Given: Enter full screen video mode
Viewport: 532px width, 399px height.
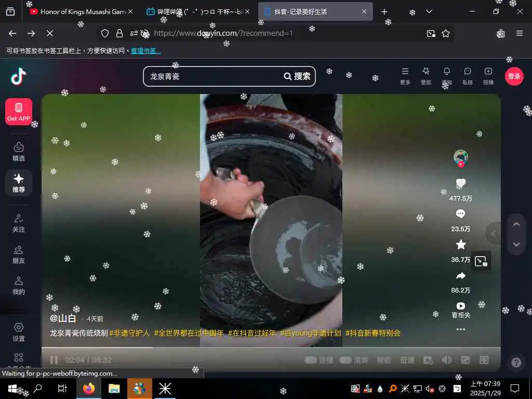Looking at the screenshot, I should (x=484, y=360).
